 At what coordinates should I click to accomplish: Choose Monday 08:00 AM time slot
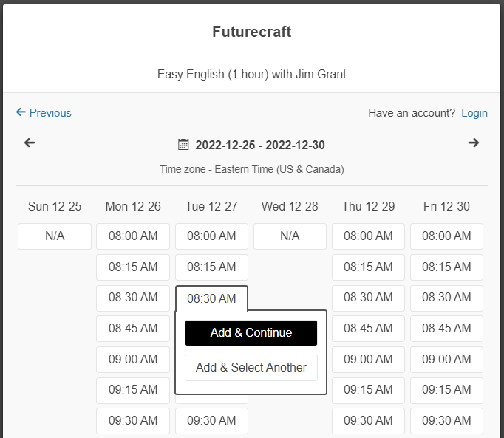[x=133, y=236]
